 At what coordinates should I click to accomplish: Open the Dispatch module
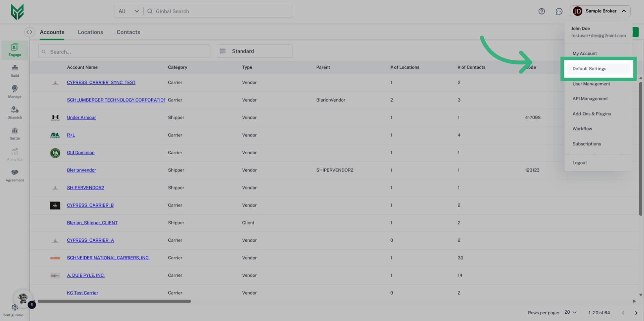point(14,112)
